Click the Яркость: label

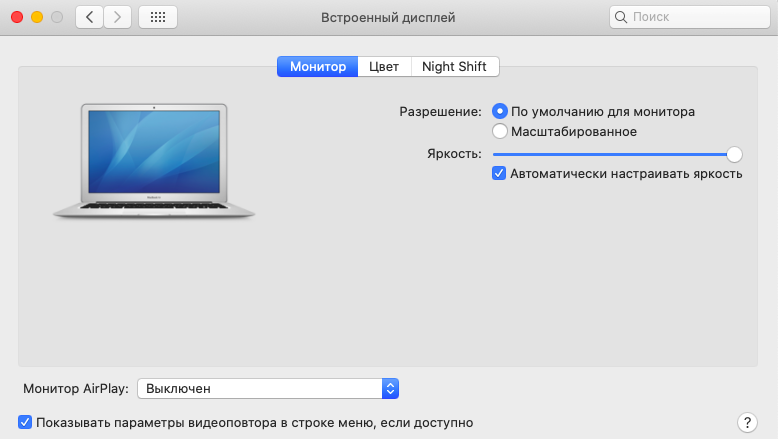click(454, 154)
